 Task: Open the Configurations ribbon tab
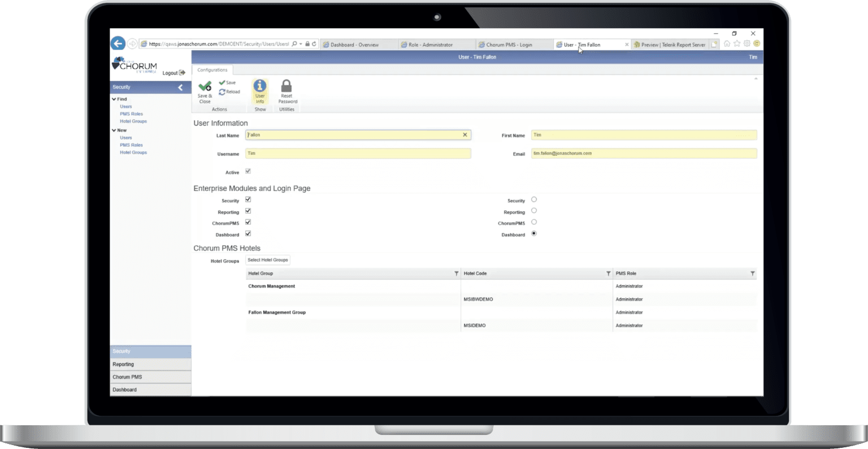(212, 69)
